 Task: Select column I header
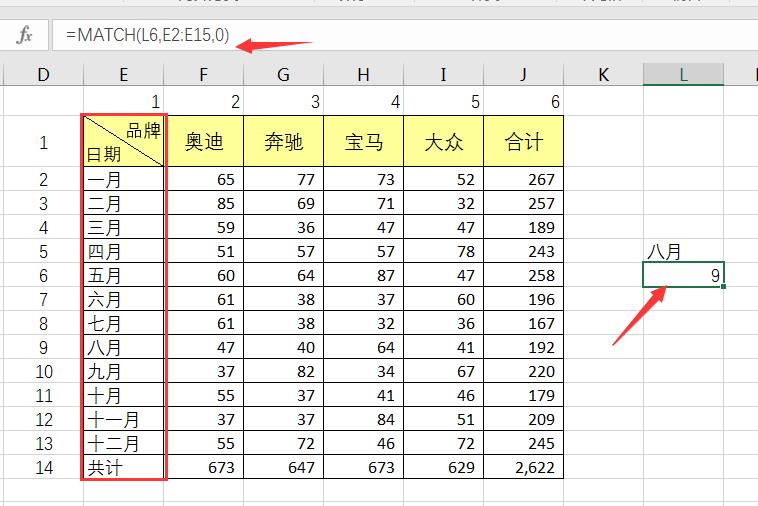coord(443,75)
